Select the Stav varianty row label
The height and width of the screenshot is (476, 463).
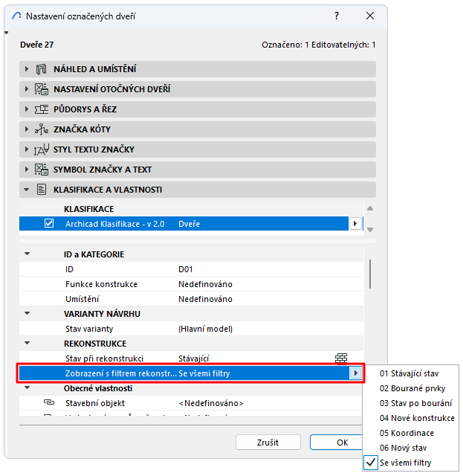pyautogui.click(x=89, y=329)
